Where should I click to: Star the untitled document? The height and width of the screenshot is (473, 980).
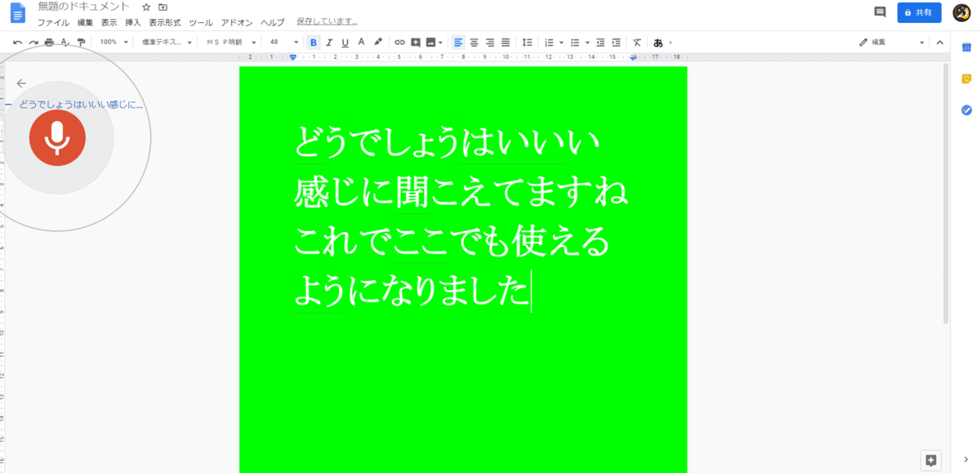coord(146,7)
